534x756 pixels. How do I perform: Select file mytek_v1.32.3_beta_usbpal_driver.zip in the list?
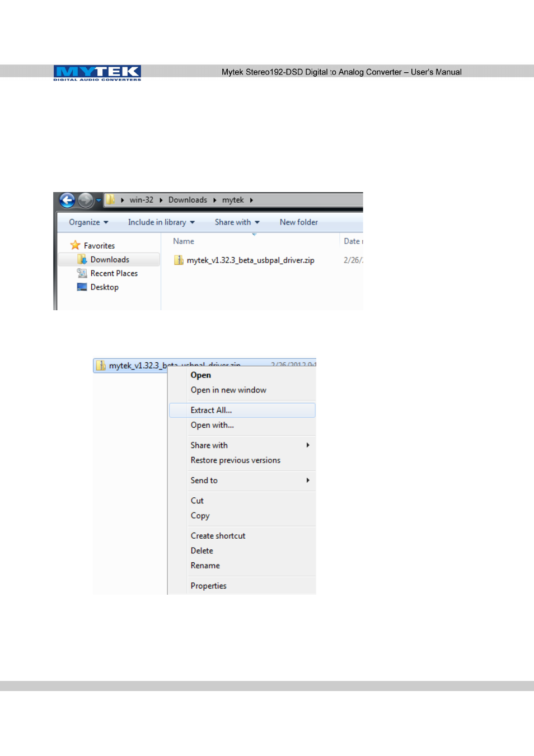(251, 260)
